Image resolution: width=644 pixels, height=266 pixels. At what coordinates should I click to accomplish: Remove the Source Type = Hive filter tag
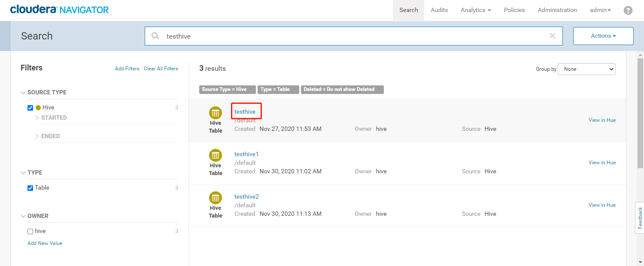click(x=251, y=90)
